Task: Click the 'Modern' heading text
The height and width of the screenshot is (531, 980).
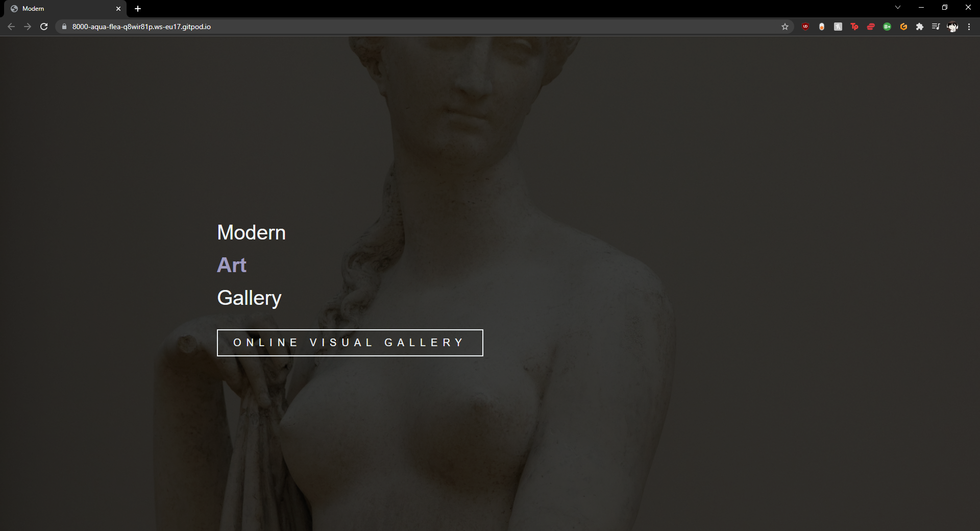Action: click(x=252, y=233)
